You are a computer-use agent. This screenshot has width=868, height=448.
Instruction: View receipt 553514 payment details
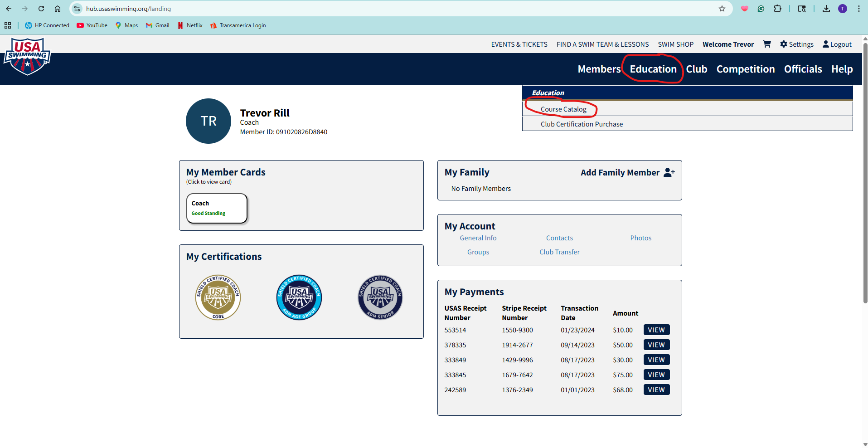[656, 330]
